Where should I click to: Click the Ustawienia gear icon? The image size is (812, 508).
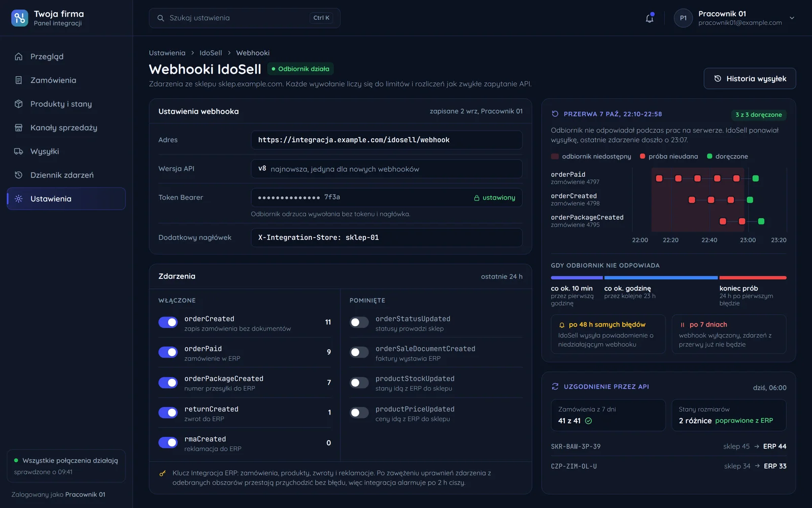coord(19,199)
